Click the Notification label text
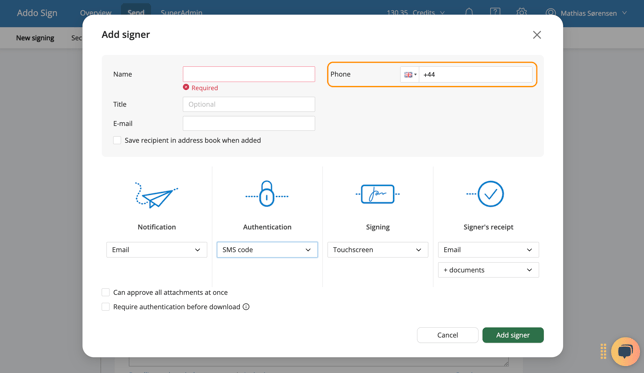 (156, 227)
